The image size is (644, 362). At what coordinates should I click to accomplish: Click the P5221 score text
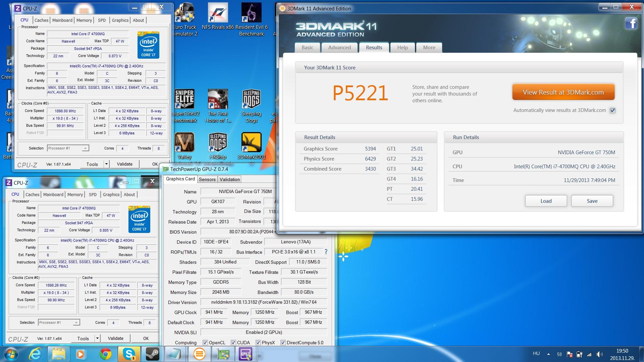(360, 93)
